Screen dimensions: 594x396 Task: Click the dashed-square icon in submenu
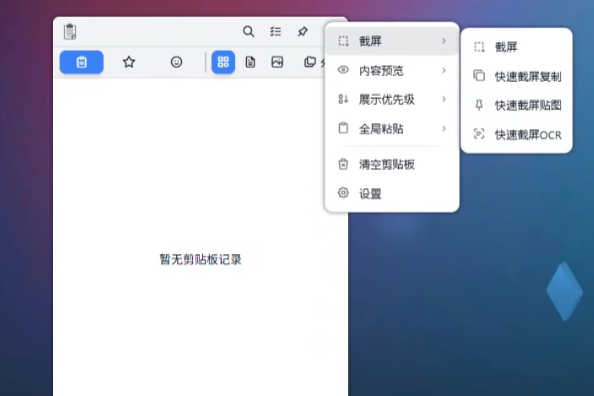479,47
